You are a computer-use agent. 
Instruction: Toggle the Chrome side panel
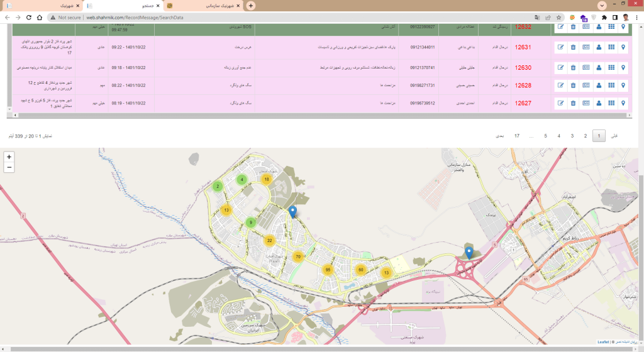pyautogui.click(x=615, y=18)
